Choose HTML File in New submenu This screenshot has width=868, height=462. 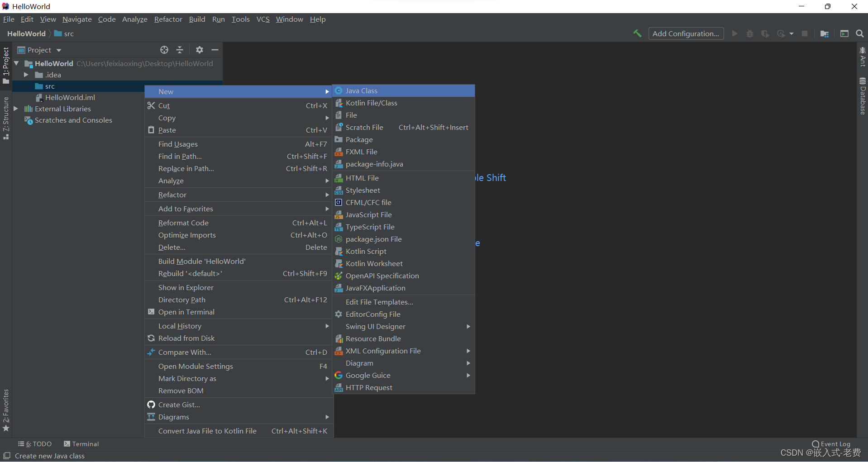(404, 178)
